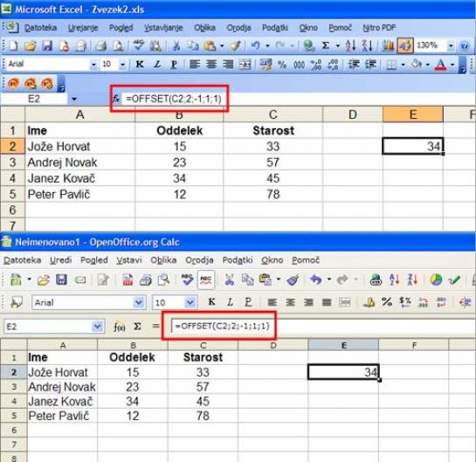This screenshot has width=476, height=462.
Task: Toggle italic in OpenOffice Calc toolbar
Action: 230,302
